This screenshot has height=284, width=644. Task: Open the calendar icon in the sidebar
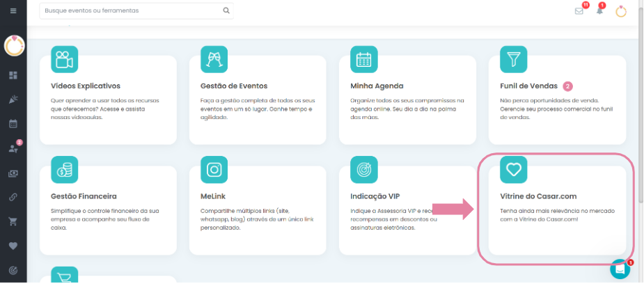(x=13, y=123)
